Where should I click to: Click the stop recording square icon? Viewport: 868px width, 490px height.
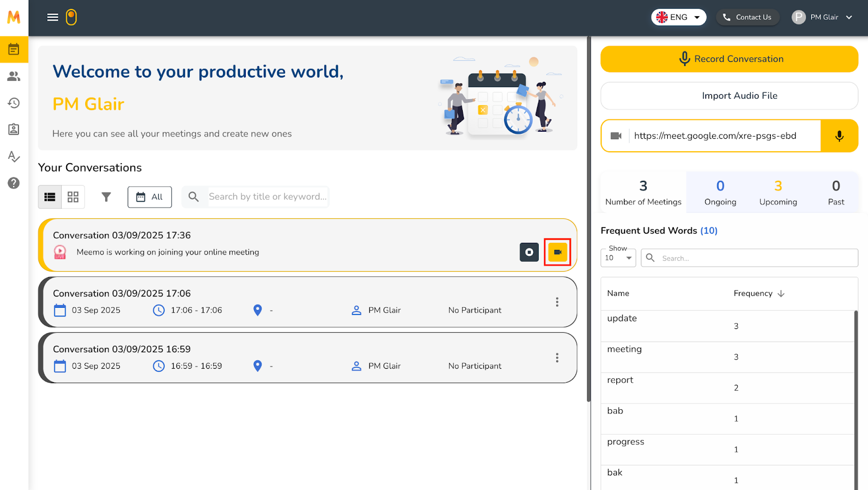coord(529,252)
